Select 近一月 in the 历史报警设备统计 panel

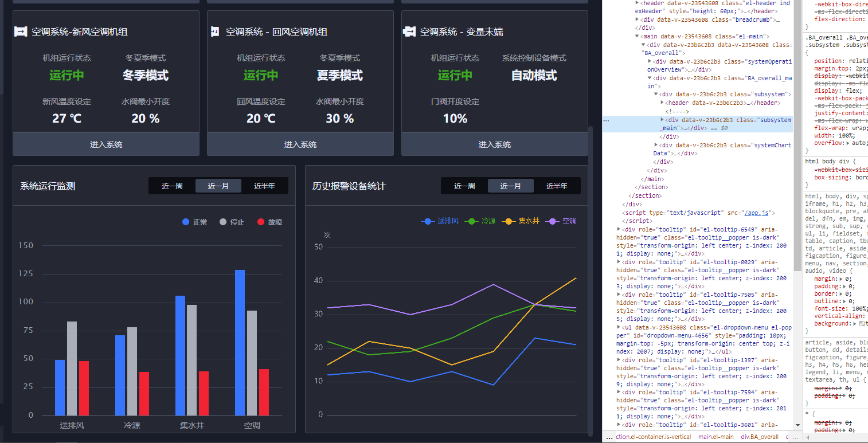coord(511,186)
